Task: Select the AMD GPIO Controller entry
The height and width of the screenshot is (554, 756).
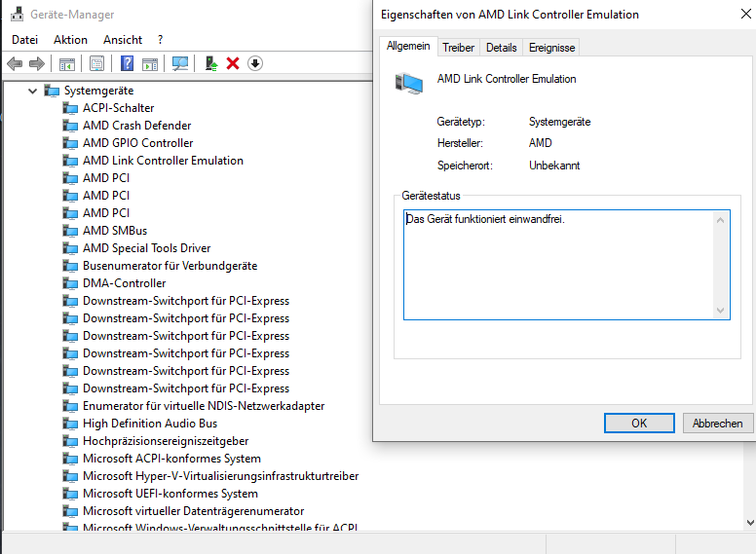Action: 138,143
